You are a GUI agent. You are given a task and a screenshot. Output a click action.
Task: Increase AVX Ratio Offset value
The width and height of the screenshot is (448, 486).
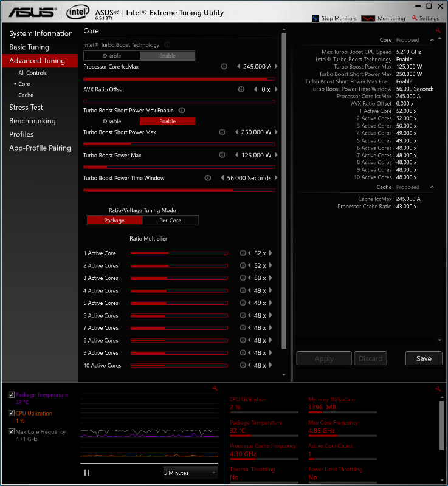276,89
